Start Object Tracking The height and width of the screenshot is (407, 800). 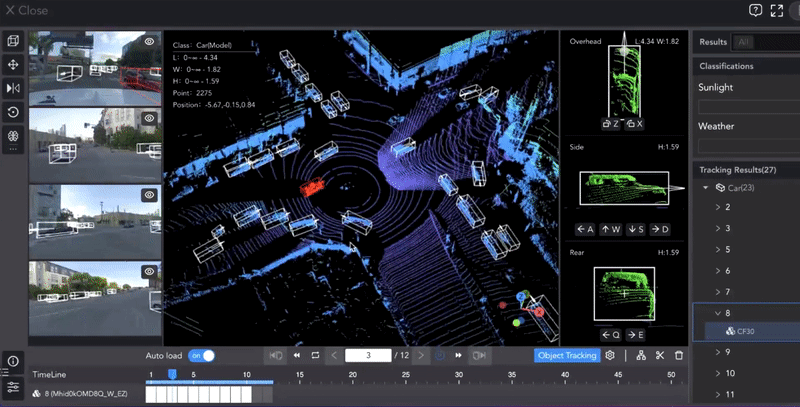coord(567,355)
